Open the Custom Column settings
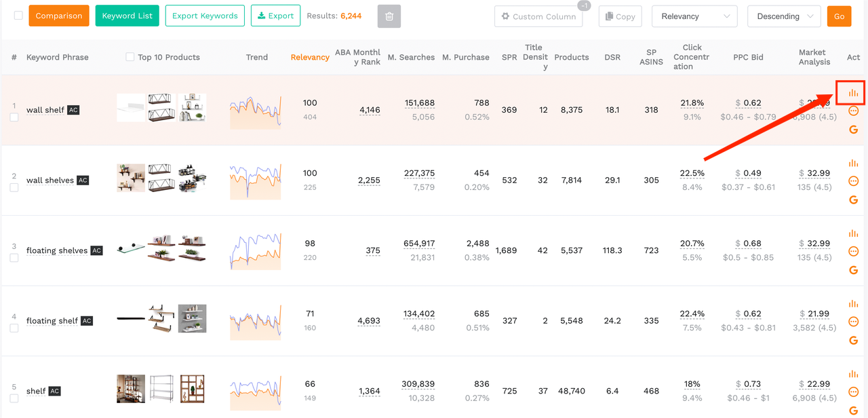Image resolution: width=868 pixels, height=418 pixels. [x=538, y=16]
